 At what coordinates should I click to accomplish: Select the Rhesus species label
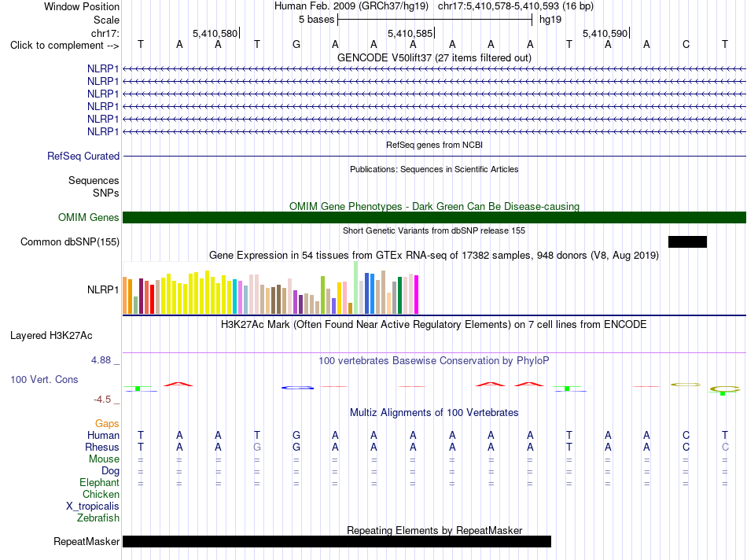[102, 447]
